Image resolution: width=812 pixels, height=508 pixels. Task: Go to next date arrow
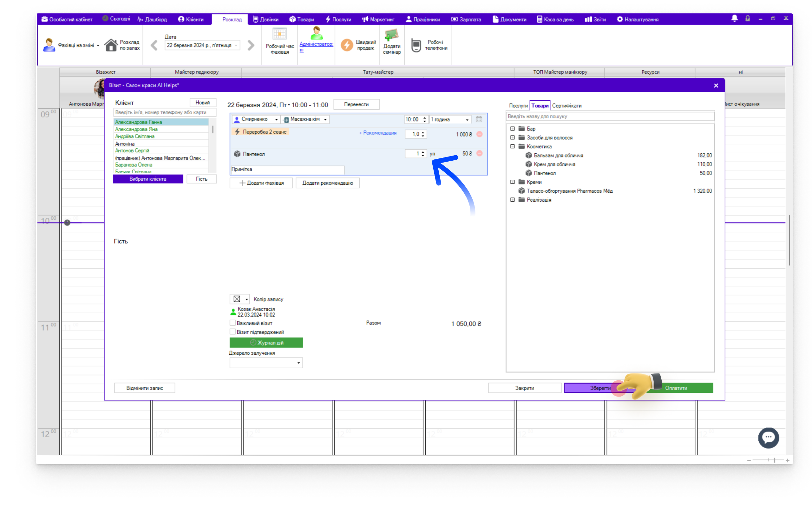pyautogui.click(x=251, y=45)
